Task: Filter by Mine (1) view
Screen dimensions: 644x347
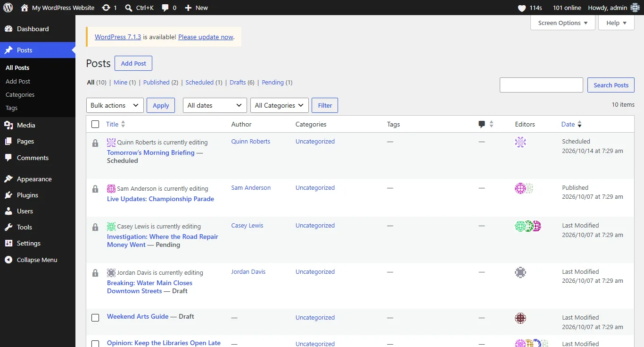Action: (124, 82)
